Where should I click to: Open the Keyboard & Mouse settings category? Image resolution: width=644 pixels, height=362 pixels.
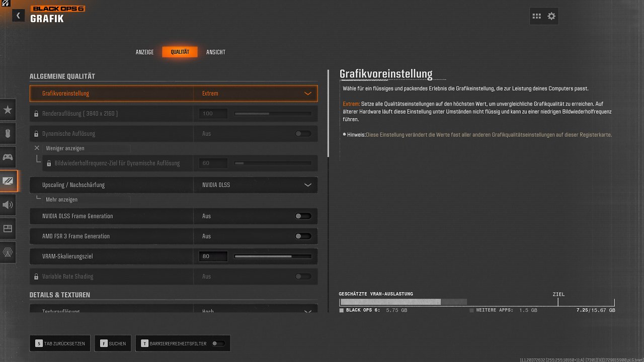8,133
